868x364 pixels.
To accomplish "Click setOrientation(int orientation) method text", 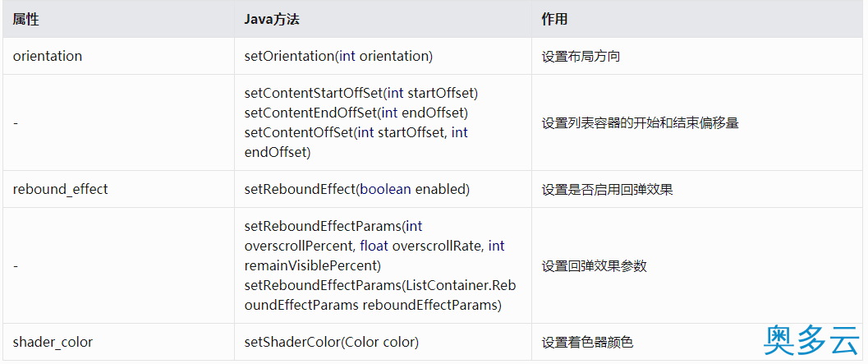I will pyautogui.click(x=338, y=56).
